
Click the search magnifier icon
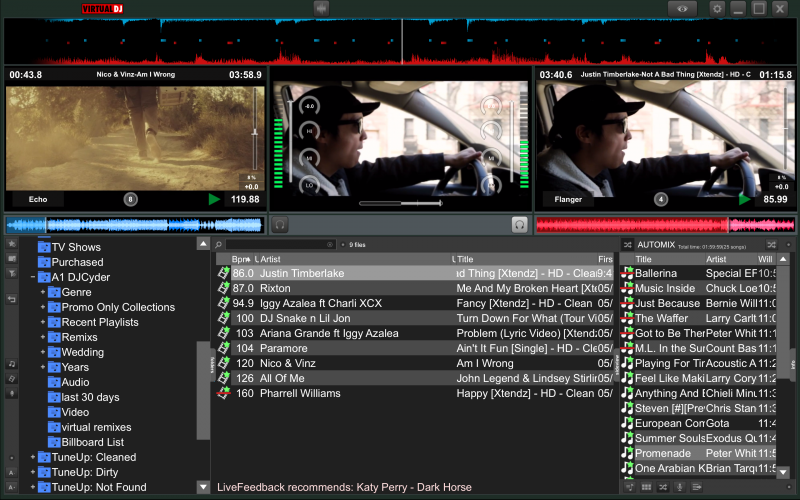click(x=218, y=245)
